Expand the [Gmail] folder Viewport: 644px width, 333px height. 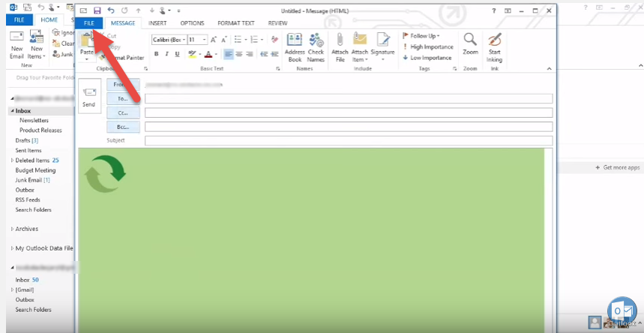coord(12,289)
